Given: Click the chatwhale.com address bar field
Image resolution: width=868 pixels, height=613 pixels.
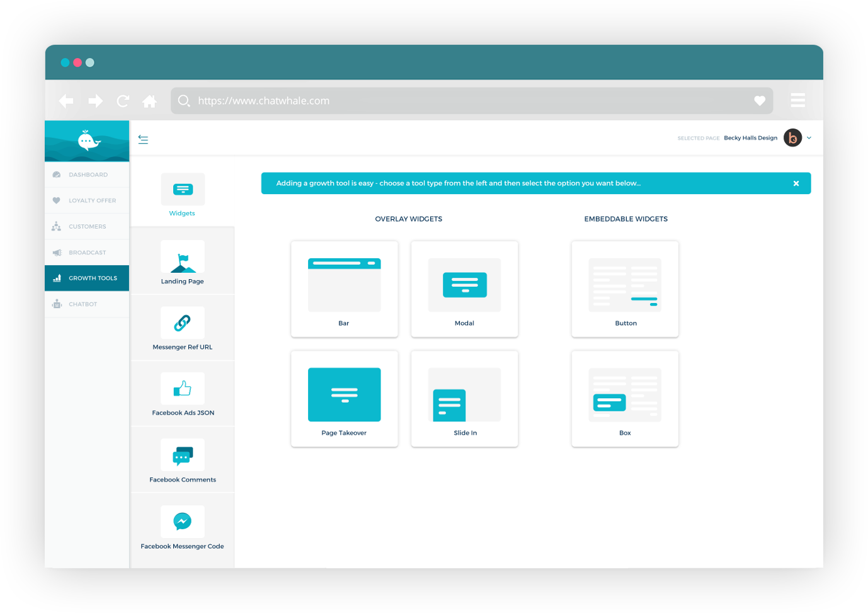Looking at the screenshot, I should click(472, 101).
